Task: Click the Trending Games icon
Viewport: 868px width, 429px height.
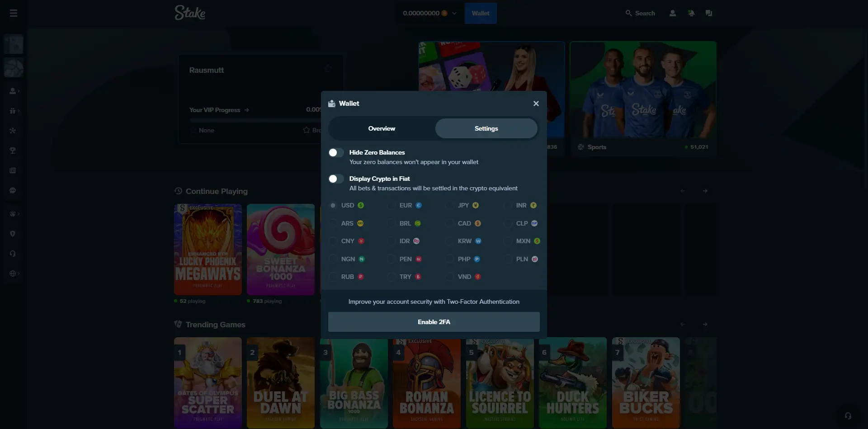Action: click(178, 324)
